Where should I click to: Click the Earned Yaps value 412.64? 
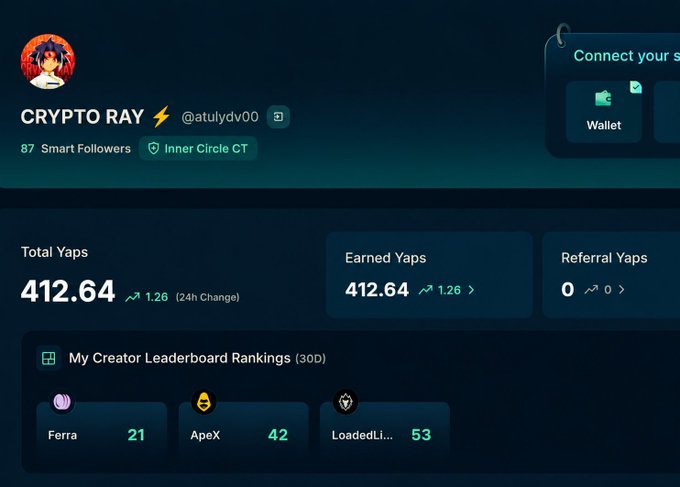(x=377, y=290)
